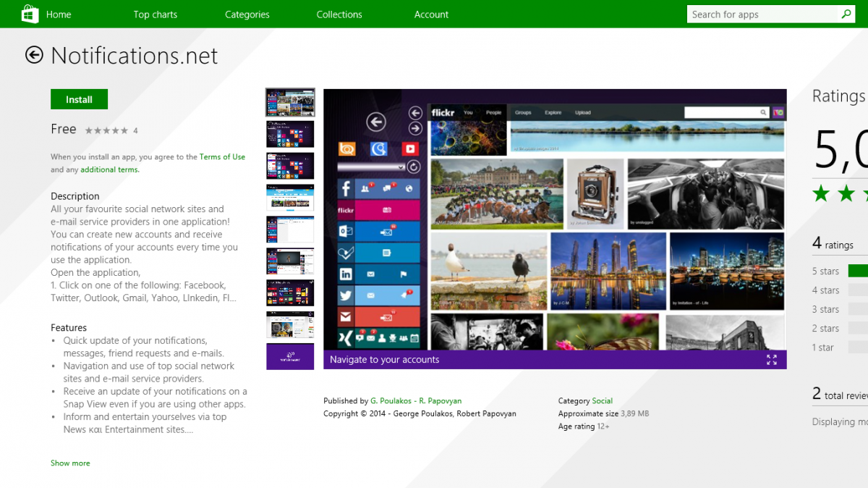Show more of the app description

coord(70,463)
